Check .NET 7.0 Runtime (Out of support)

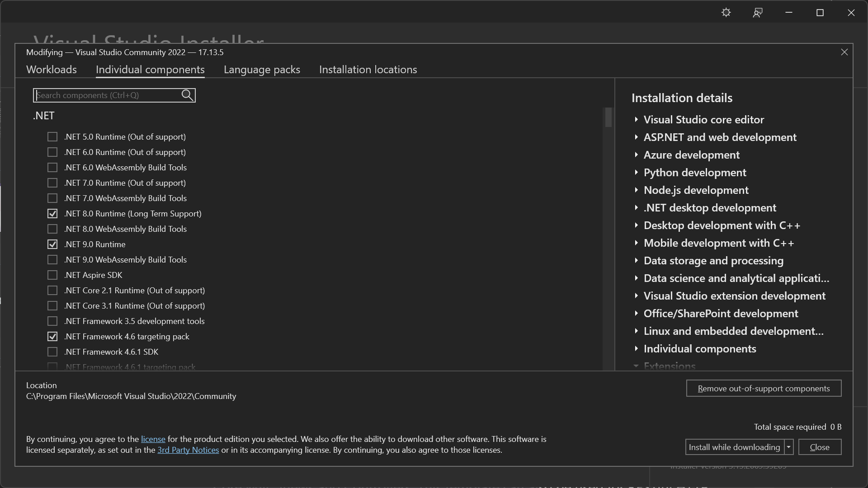point(52,183)
